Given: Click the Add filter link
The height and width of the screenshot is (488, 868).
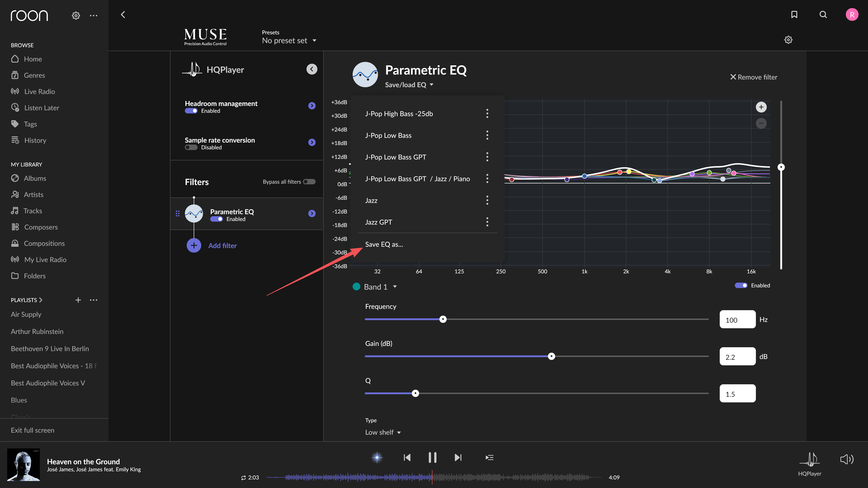Looking at the screenshot, I should 222,246.
